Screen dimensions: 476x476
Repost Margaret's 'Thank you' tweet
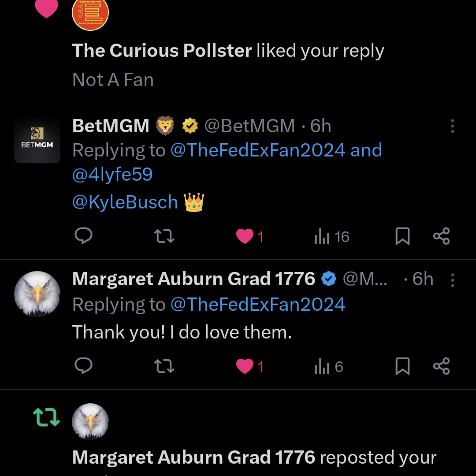tap(164, 366)
